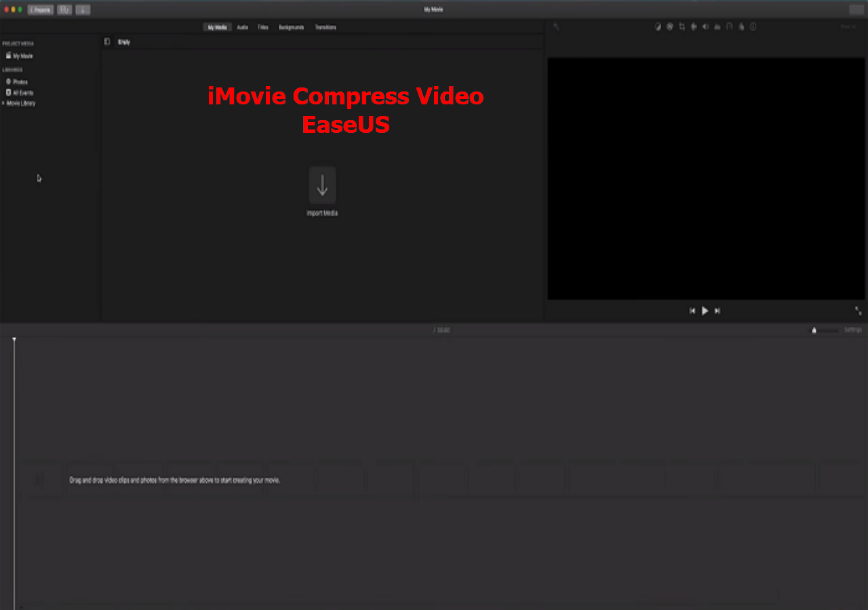Go back to Projects

(x=41, y=10)
